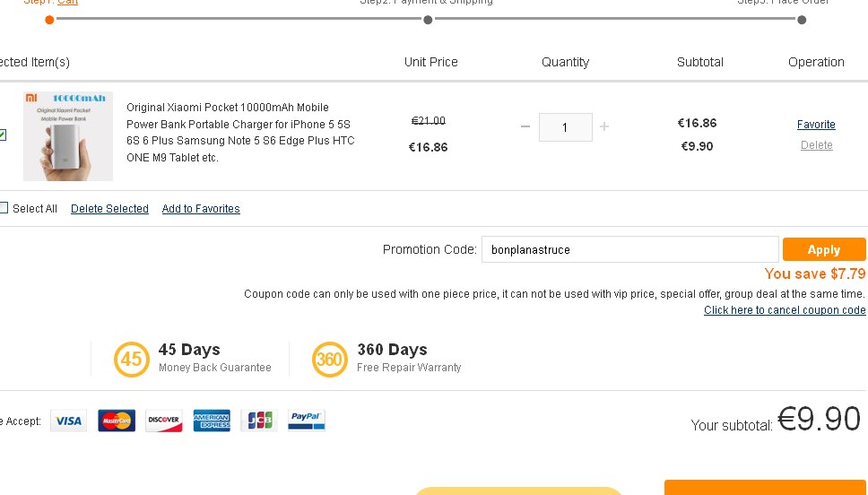Click the Discover card icon
Viewport: 868px width, 495px height.
163,421
